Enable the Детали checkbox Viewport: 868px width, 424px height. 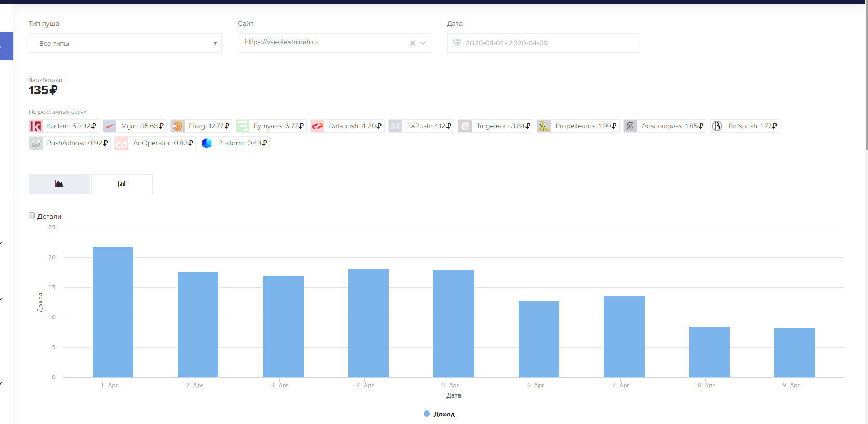(x=32, y=215)
